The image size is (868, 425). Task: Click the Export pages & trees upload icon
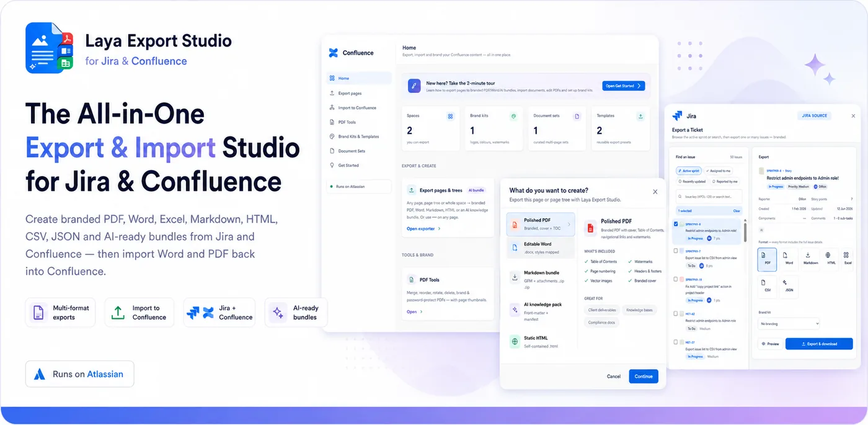click(412, 190)
